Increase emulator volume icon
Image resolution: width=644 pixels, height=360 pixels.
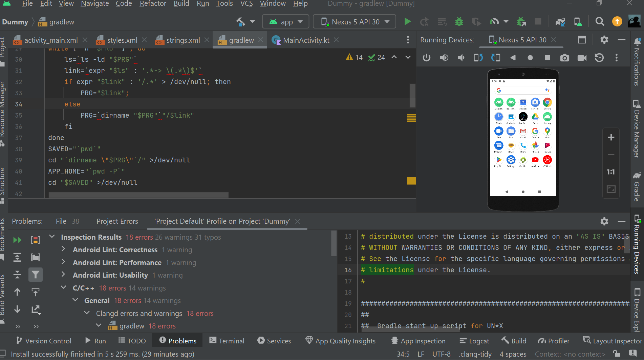click(444, 58)
